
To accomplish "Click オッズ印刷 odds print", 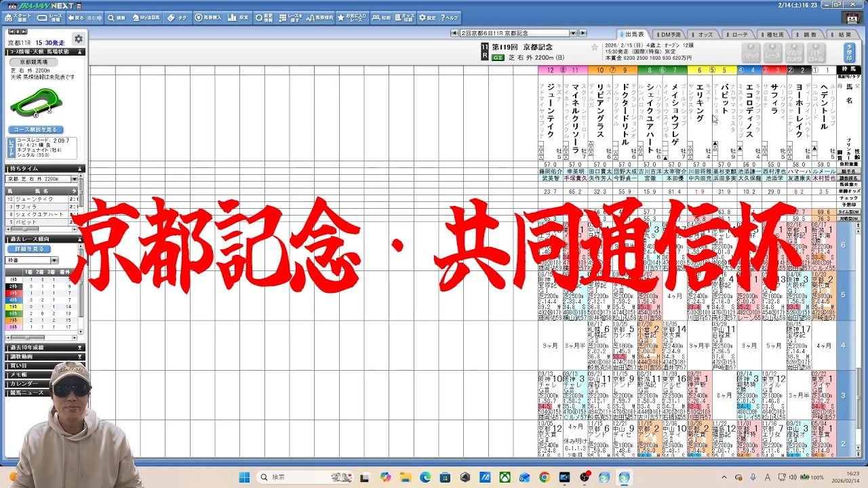I will pyautogui.click(x=405, y=18).
